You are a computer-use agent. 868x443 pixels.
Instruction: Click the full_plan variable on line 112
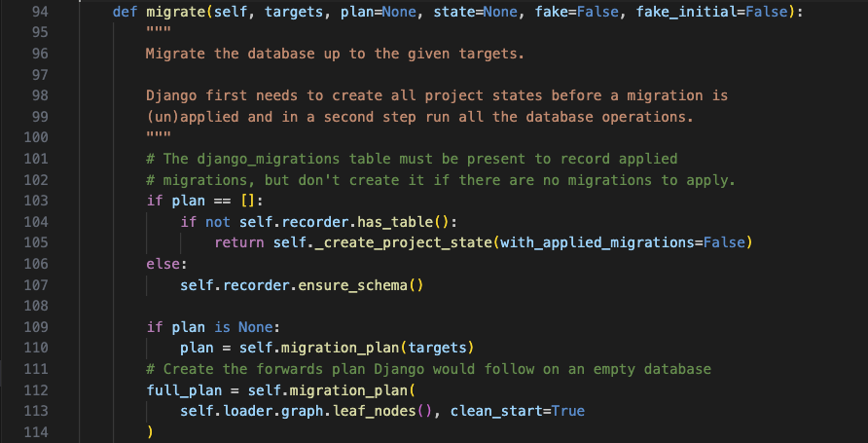(x=184, y=389)
